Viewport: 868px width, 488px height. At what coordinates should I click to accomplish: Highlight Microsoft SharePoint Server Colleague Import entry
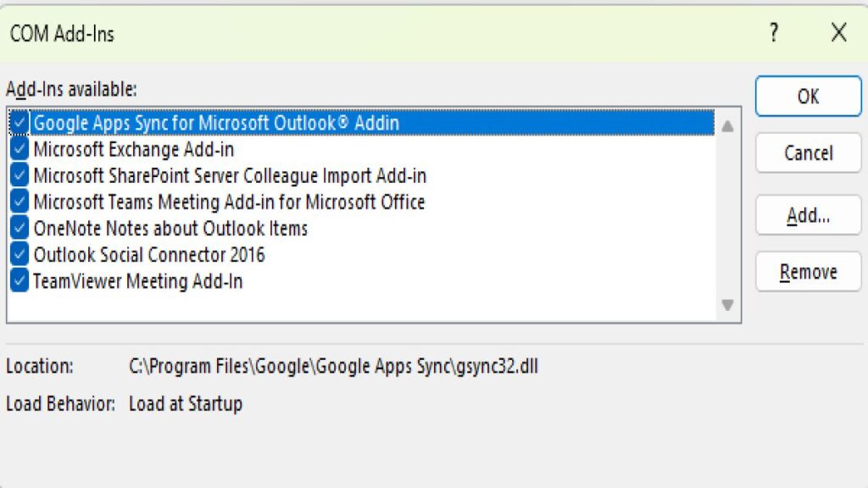coord(229,176)
